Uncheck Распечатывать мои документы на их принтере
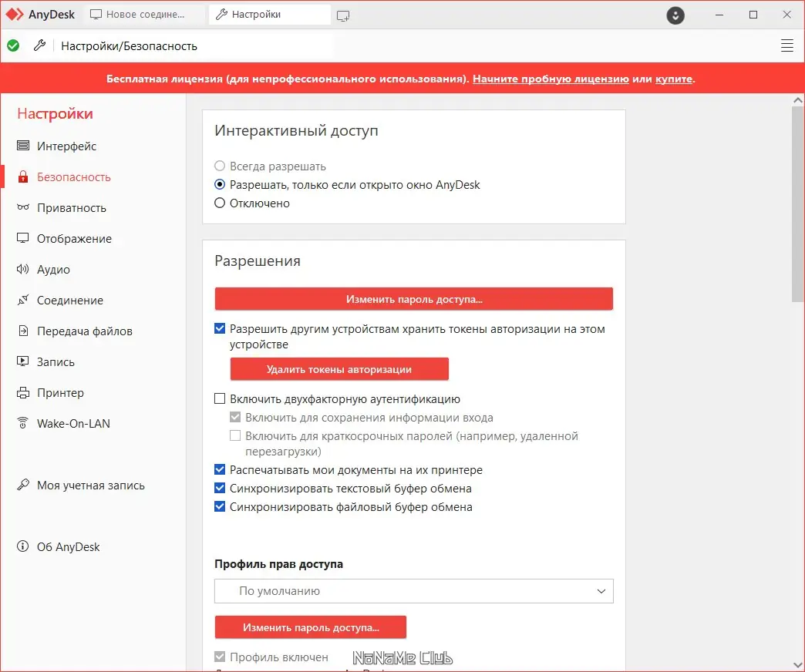The width and height of the screenshot is (805, 672). pyautogui.click(x=220, y=469)
